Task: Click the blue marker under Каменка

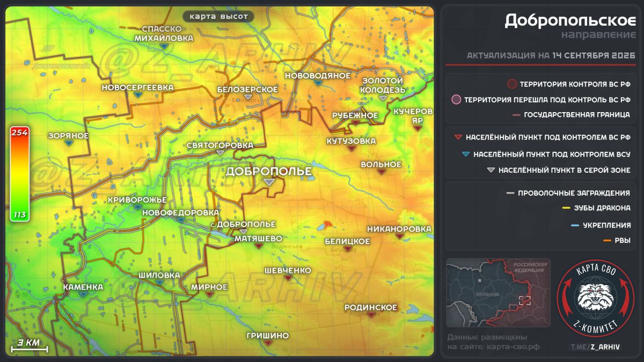Action: [83, 294]
